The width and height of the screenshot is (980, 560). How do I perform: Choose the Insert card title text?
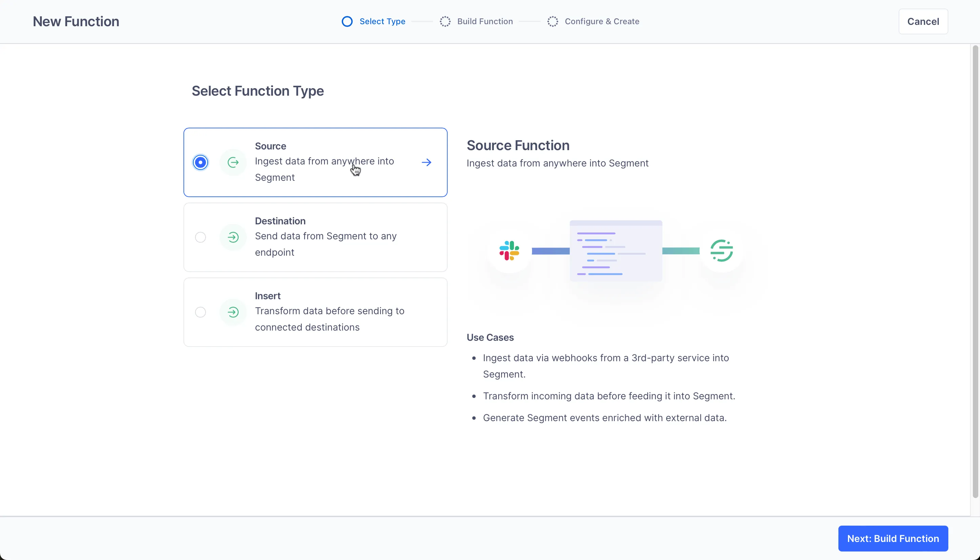pos(268,296)
